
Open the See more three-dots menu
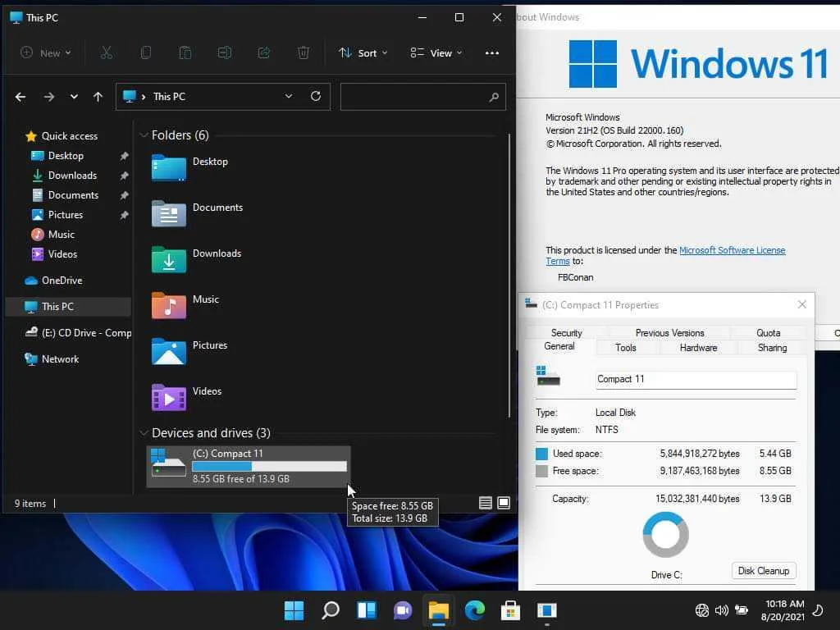tap(492, 52)
